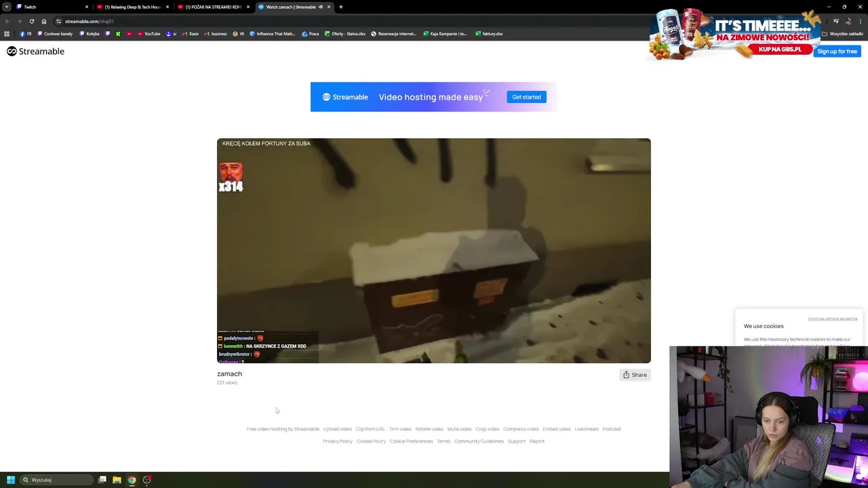Screen dimensions: 868x488
Task: Open the Clip from URL link
Action: [370, 429]
